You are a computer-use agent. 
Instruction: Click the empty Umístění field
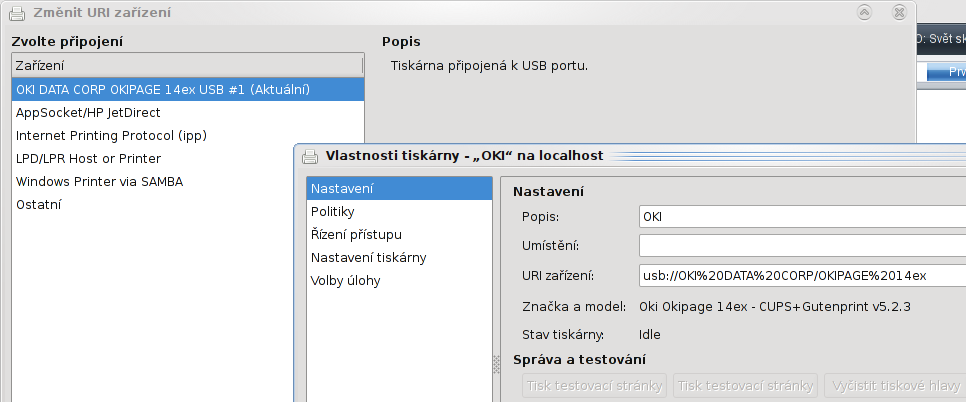click(x=802, y=246)
